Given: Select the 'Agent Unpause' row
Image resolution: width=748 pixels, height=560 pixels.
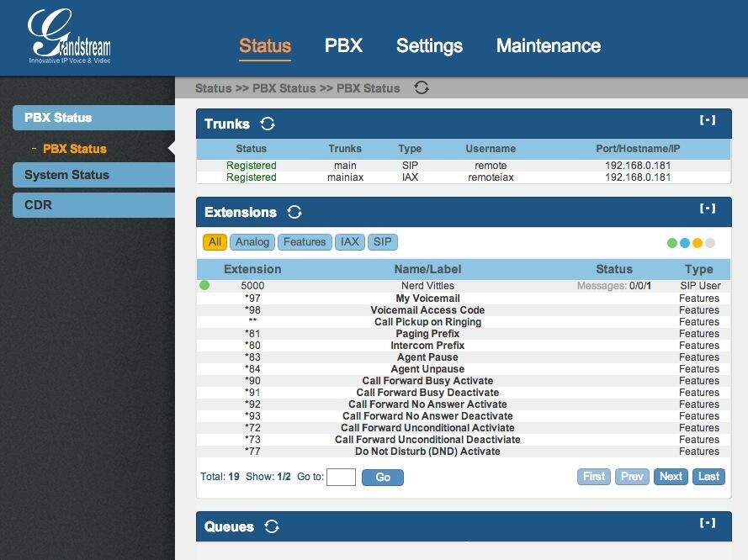Looking at the screenshot, I should tap(464, 369).
